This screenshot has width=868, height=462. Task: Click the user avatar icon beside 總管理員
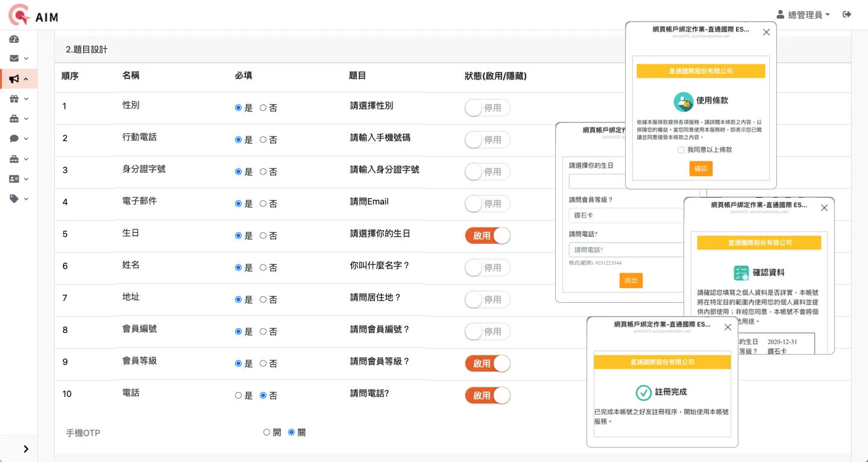pyautogui.click(x=781, y=14)
